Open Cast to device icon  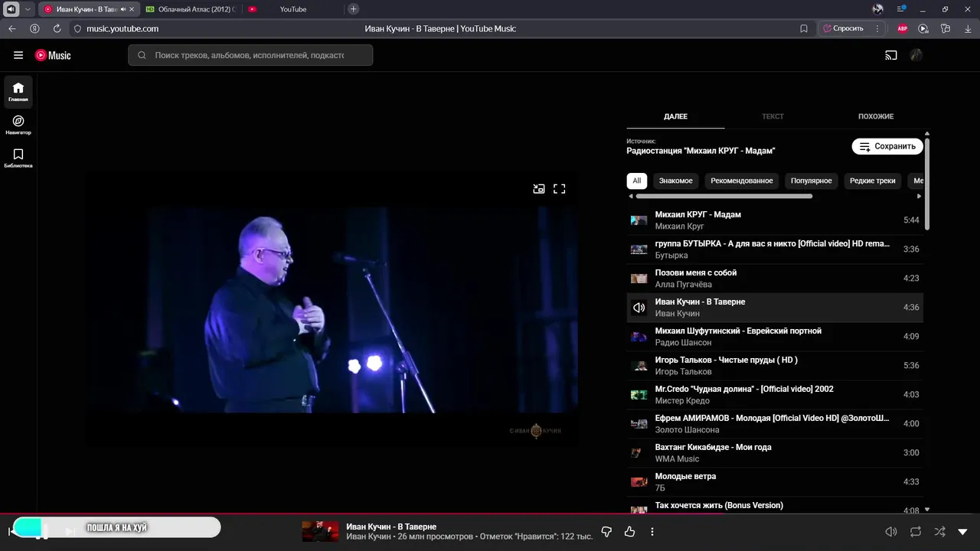(891, 55)
